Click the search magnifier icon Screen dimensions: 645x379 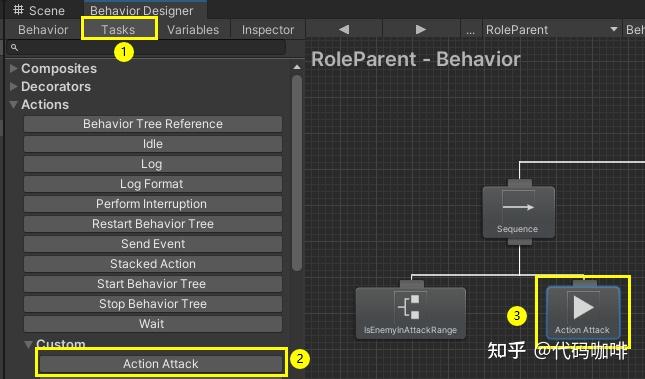[x=14, y=48]
